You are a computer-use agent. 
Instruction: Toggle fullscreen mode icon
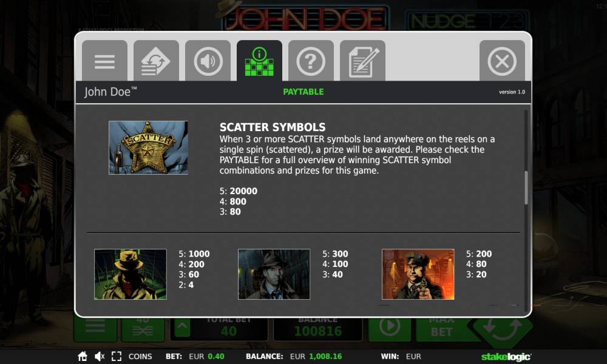[117, 356]
